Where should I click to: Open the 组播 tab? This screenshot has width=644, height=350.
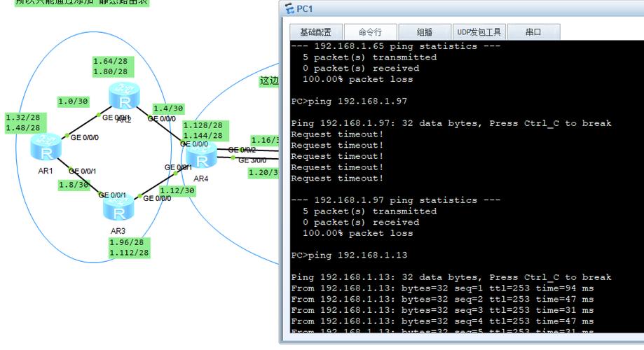click(424, 32)
